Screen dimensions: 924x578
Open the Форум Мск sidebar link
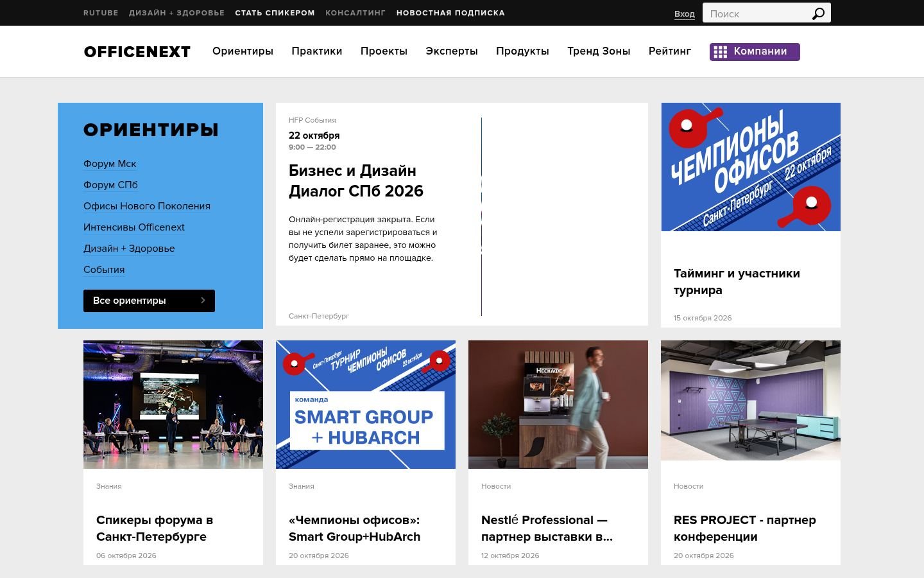tap(110, 164)
